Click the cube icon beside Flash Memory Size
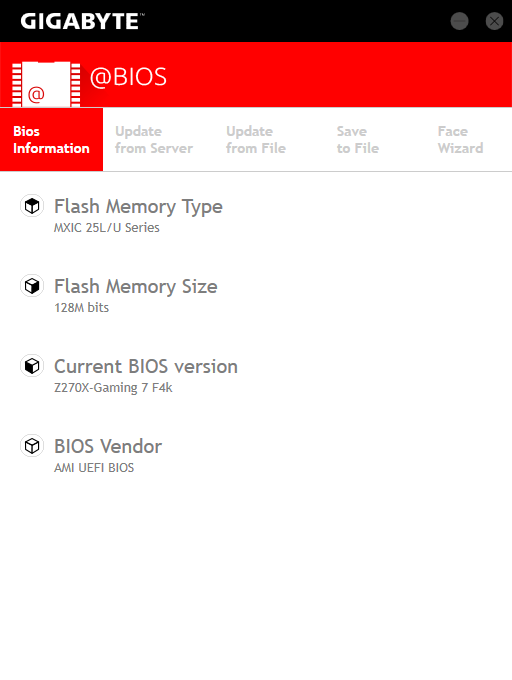This screenshot has width=512, height=680. pyautogui.click(x=32, y=286)
